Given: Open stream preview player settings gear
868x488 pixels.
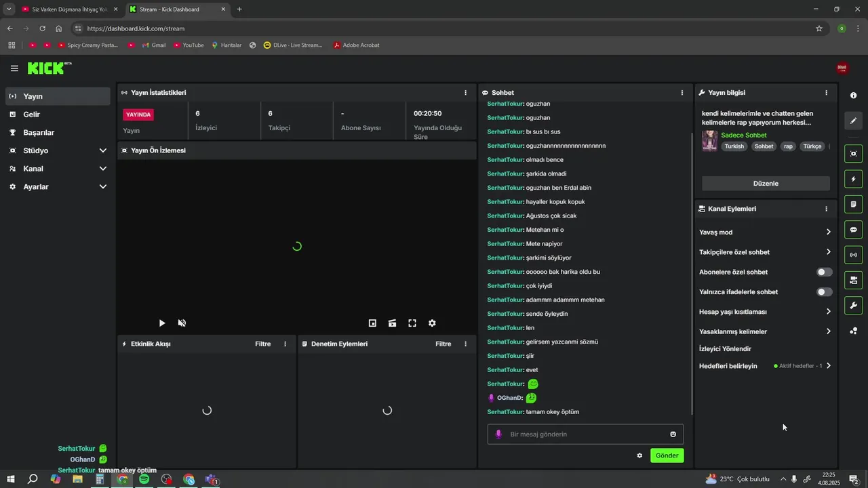Looking at the screenshot, I should (x=432, y=323).
